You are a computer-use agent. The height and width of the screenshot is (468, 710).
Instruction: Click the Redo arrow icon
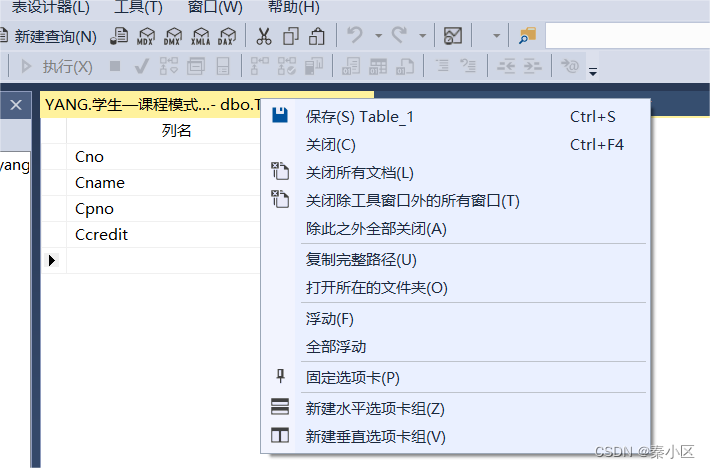click(399, 35)
